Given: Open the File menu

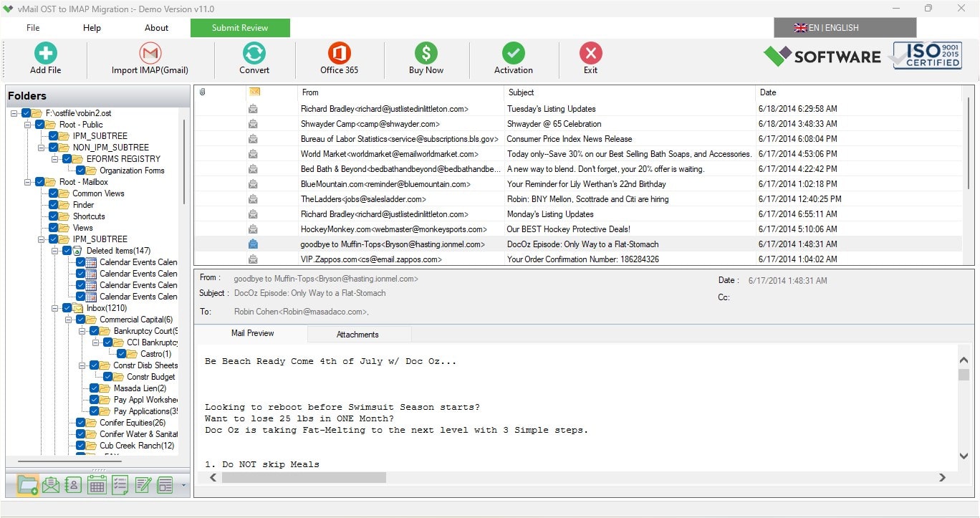Looking at the screenshot, I should click(x=33, y=28).
